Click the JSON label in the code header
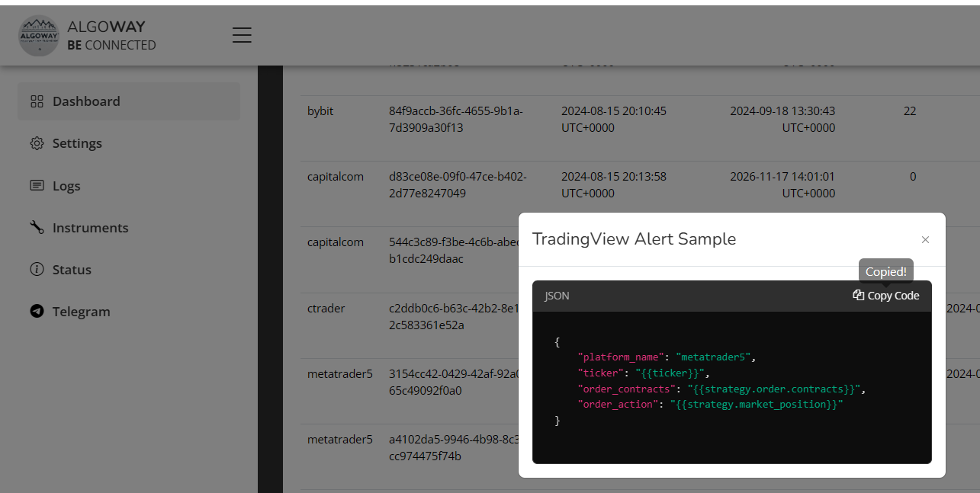Viewport: 980px width, 493px height. [x=557, y=296]
